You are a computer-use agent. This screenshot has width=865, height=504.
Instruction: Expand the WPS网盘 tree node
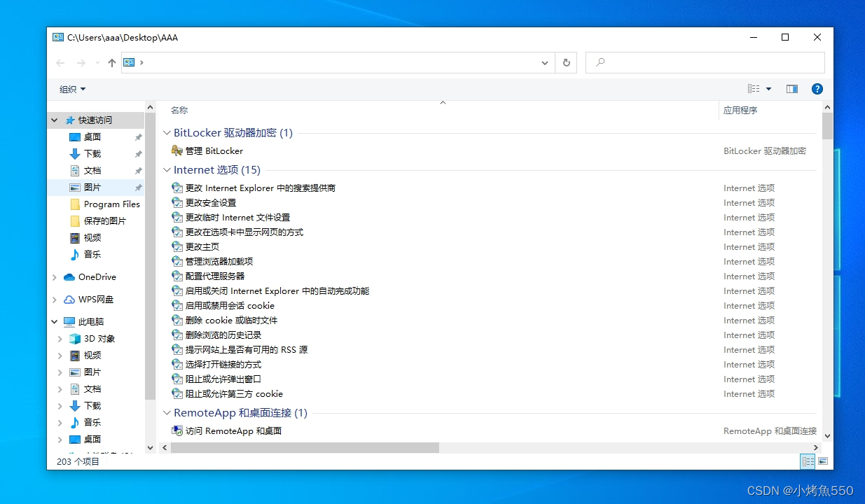55,300
